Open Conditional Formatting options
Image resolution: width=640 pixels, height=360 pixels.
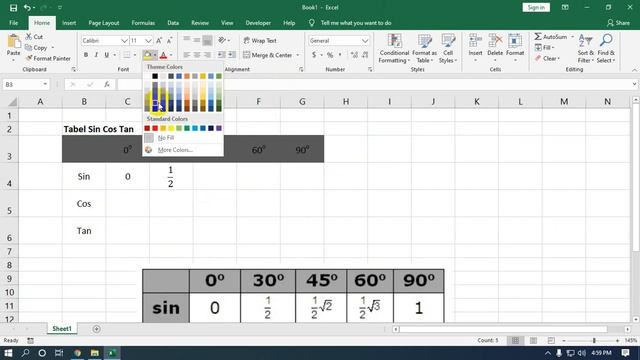pos(394,49)
